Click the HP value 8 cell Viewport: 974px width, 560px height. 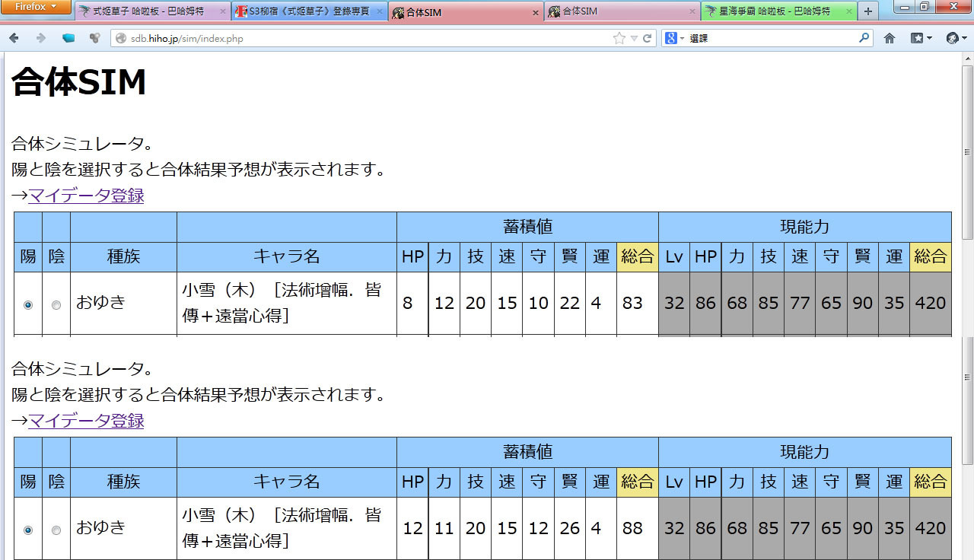coord(412,304)
